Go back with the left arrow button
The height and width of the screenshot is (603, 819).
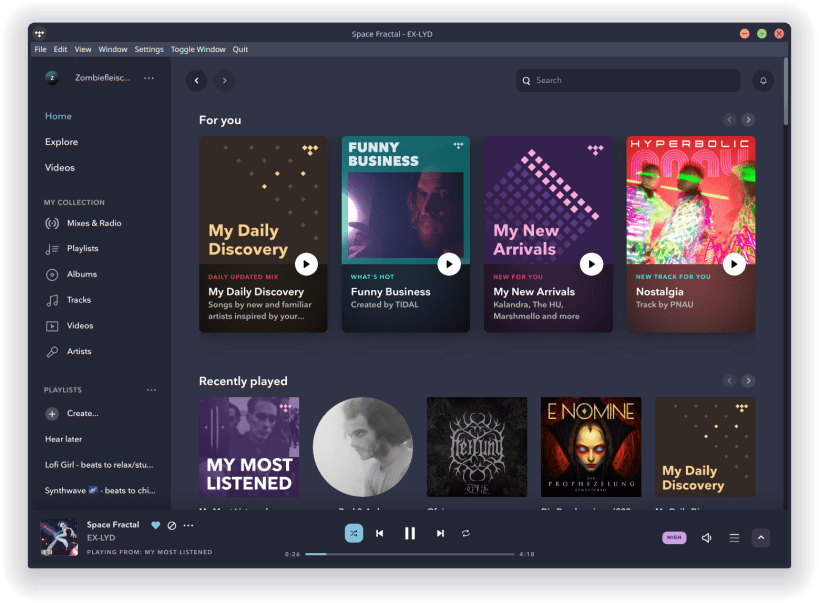(x=196, y=80)
